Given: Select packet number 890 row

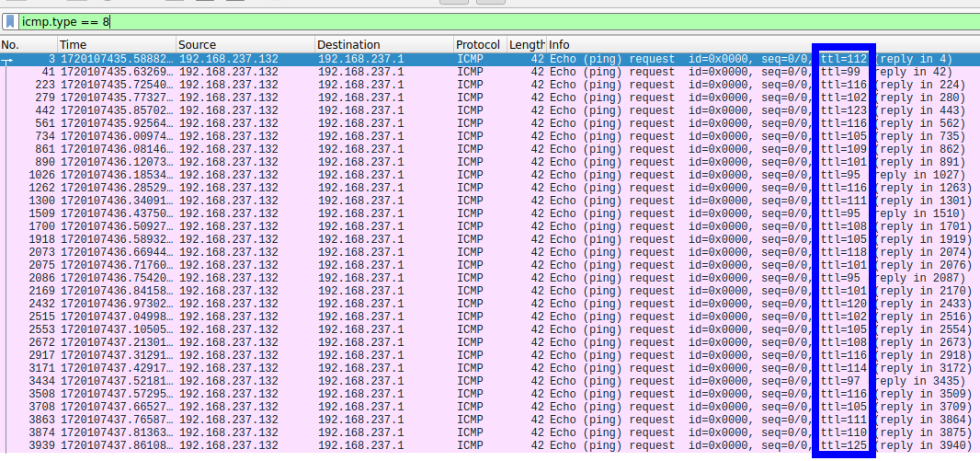Looking at the screenshot, I should point(490,162).
